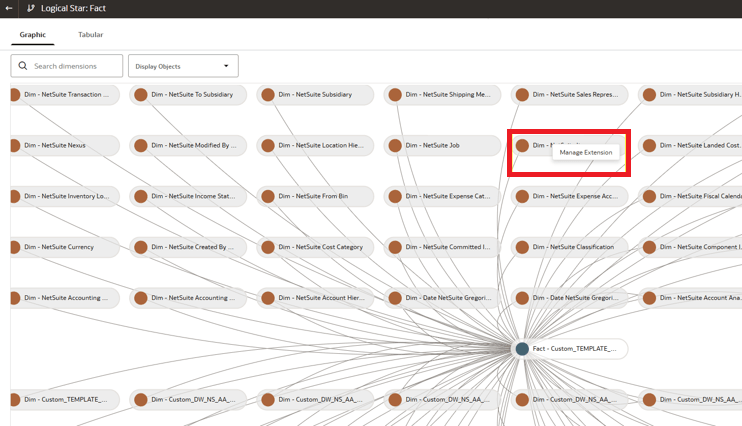This screenshot has height=426, width=742.
Task: Select the Dim - NetSuite Inventory Lo... label
Action: click(x=66, y=196)
